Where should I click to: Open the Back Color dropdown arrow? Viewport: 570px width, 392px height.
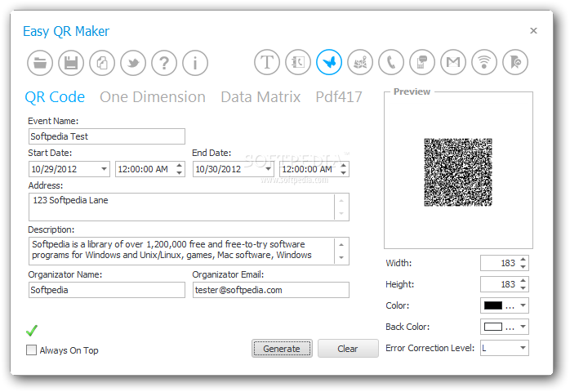523,327
